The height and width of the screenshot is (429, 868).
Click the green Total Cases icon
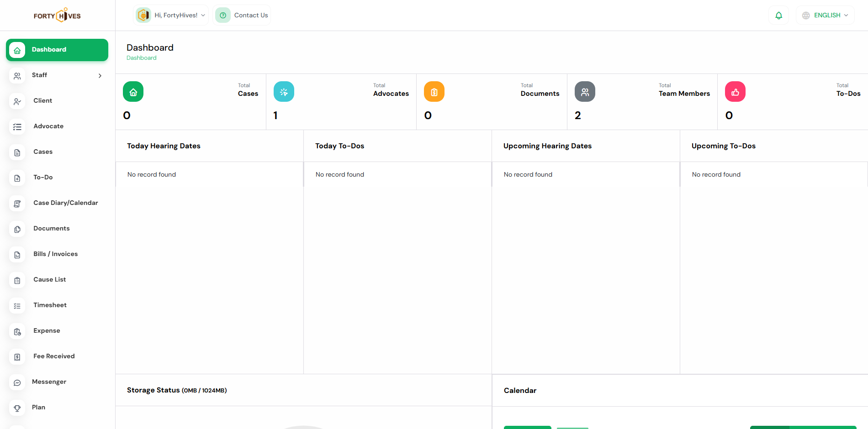(133, 92)
